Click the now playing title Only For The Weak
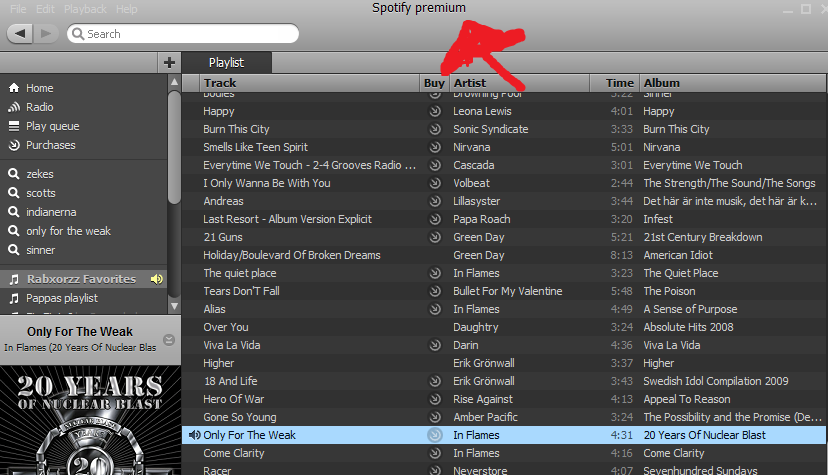 pyautogui.click(x=80, y=331)
